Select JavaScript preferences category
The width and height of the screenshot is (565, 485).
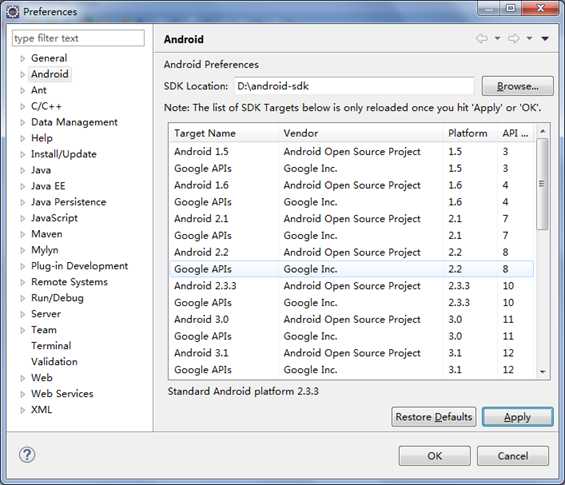coord(54,218)
